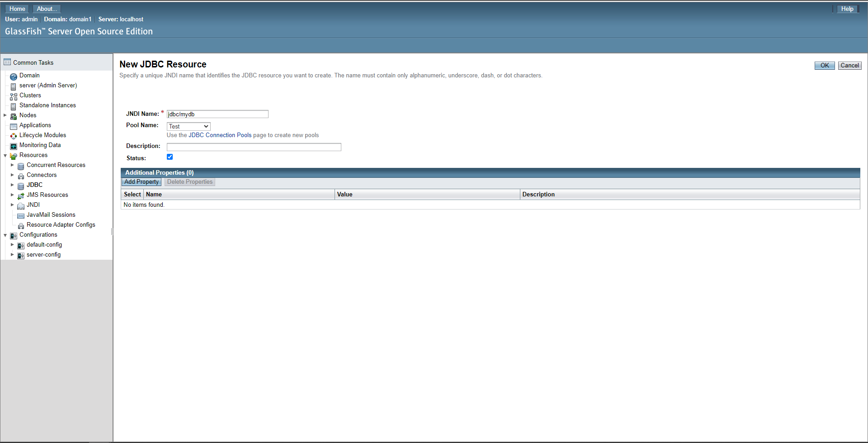Select the Lifecycle Modules icon
This screenshot has height=443, width=868.
(x=14, y=135)
